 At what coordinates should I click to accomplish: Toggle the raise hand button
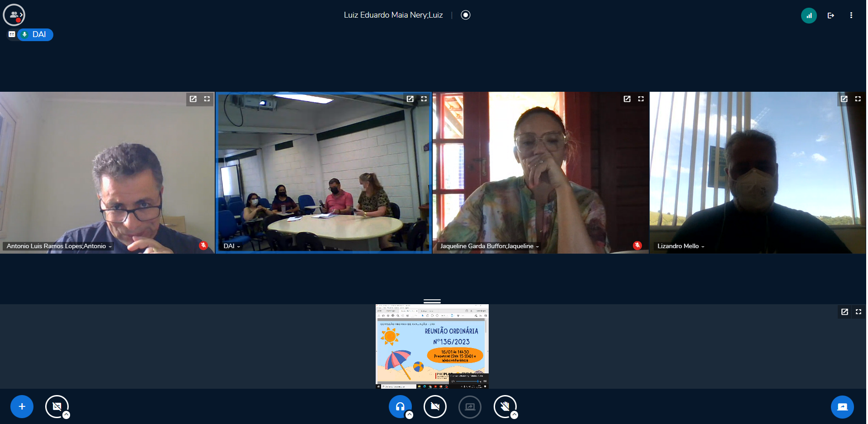click(505, 406)
